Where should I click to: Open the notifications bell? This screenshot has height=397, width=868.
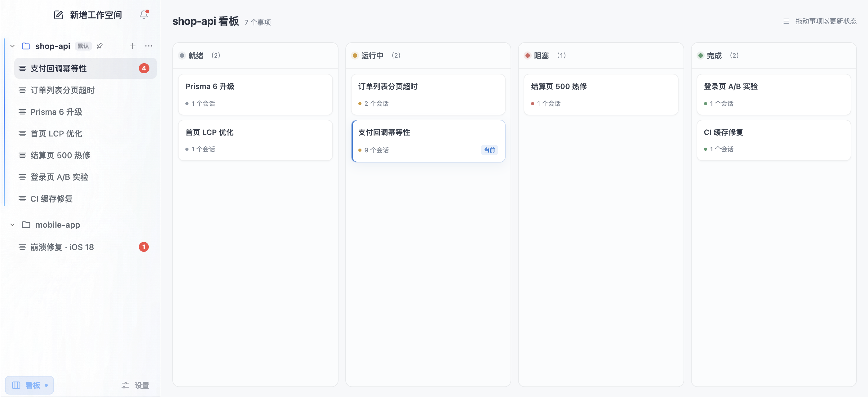[144, 15]
